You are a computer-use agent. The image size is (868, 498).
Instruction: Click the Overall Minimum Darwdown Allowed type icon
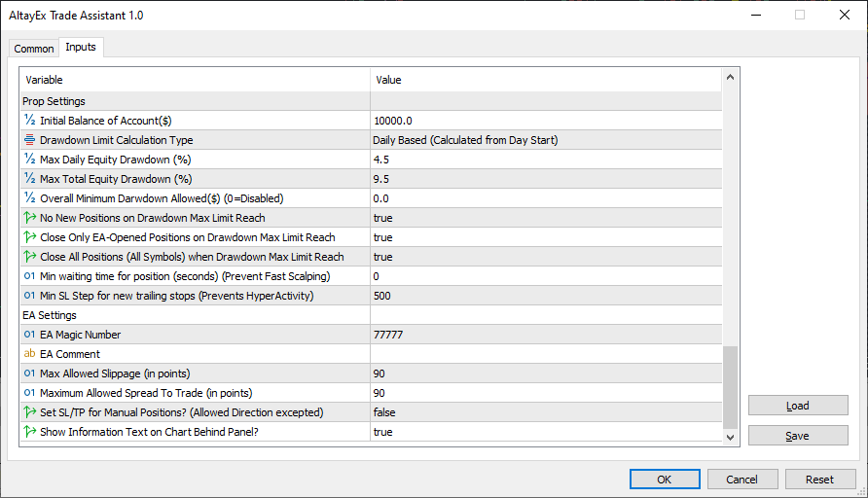click(x=29, y=197)
